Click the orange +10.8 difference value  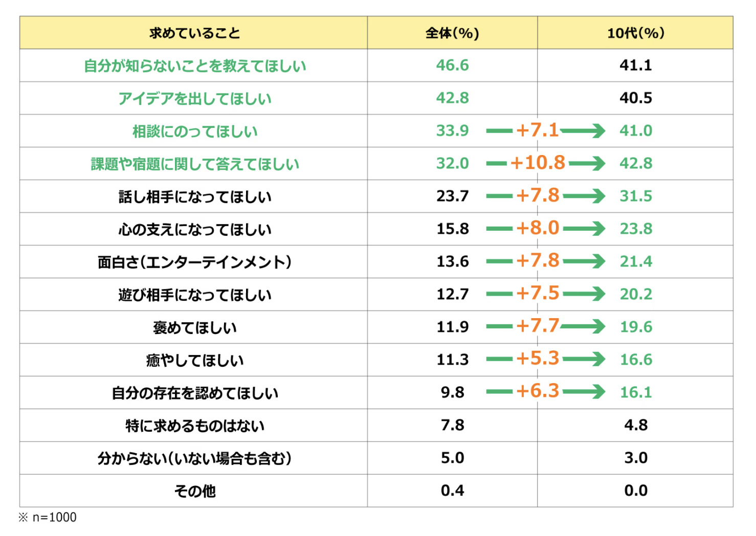pos(538,163)
